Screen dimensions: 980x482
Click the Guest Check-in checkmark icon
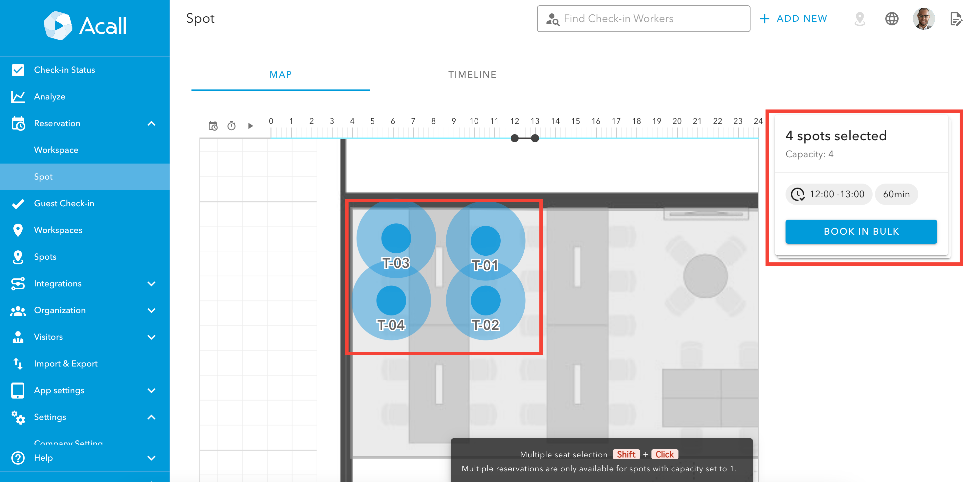click(x=18, y=204)
